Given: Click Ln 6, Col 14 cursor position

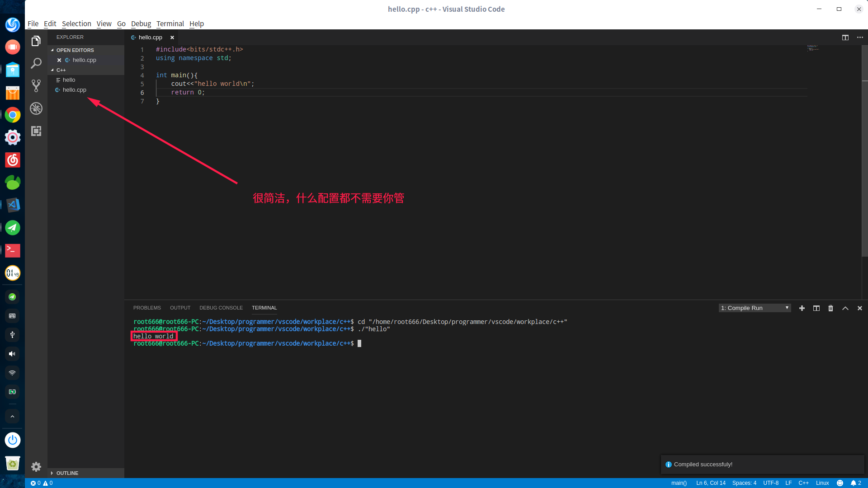Looking at the screenshot, I should [711, 483].
